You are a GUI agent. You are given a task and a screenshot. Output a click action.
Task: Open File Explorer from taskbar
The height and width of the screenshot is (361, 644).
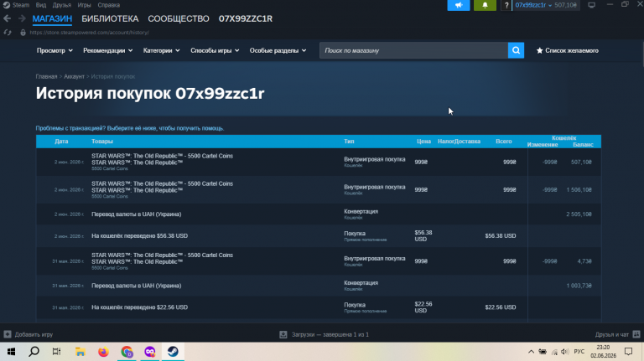coord(80,352)
